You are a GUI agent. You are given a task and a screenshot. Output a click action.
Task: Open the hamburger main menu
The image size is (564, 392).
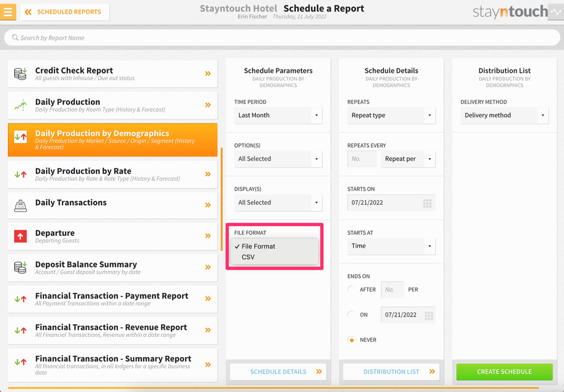point(8,12)
